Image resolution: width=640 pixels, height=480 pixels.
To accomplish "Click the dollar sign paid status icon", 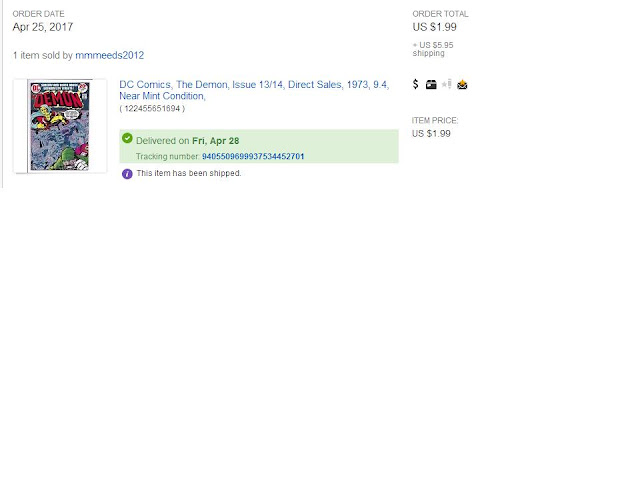I will click(x=416, y=84).
